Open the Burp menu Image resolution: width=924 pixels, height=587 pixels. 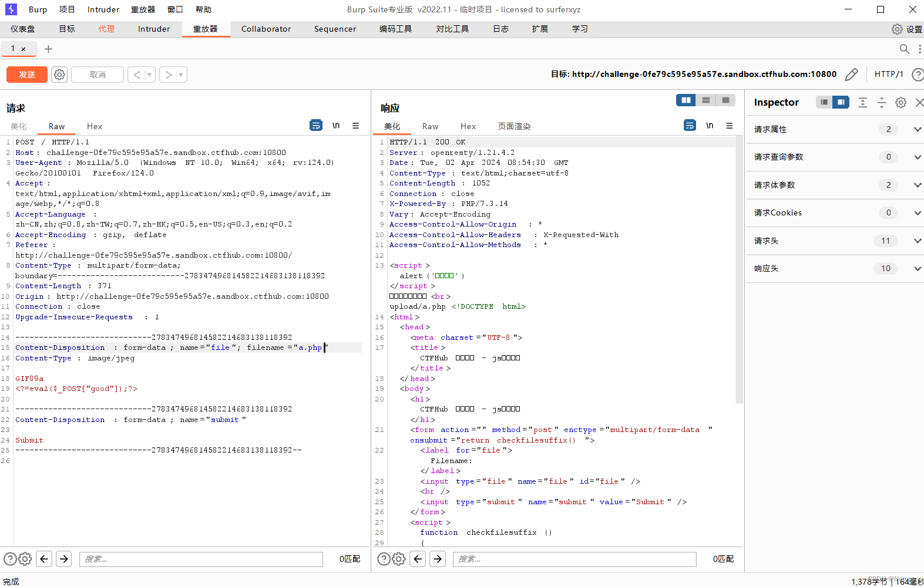click(x=38, y=9)
